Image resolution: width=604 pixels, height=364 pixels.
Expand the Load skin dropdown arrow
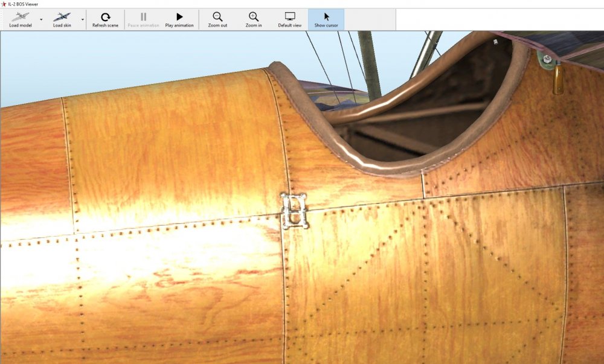[83, 19]
